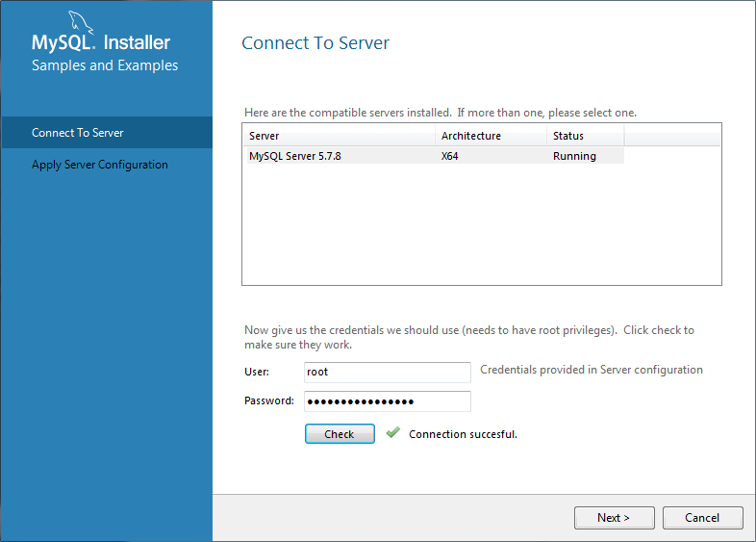Click the Samples and Examples subtitle

click(x=105, y=65)
